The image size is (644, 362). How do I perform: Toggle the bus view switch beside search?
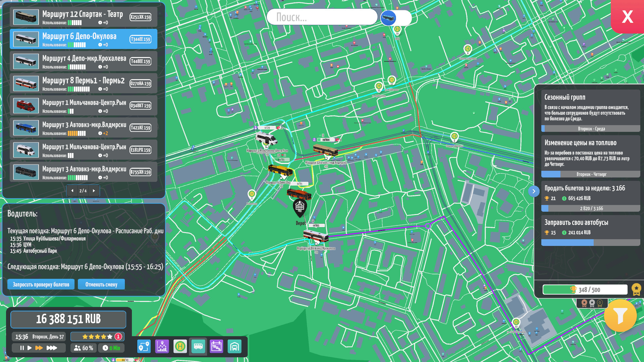(x=396, y=18)
